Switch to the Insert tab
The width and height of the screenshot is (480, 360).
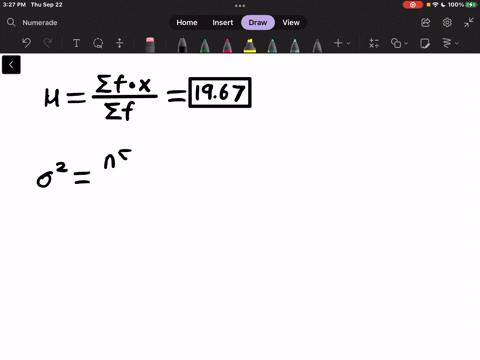[x=223, y=23]
